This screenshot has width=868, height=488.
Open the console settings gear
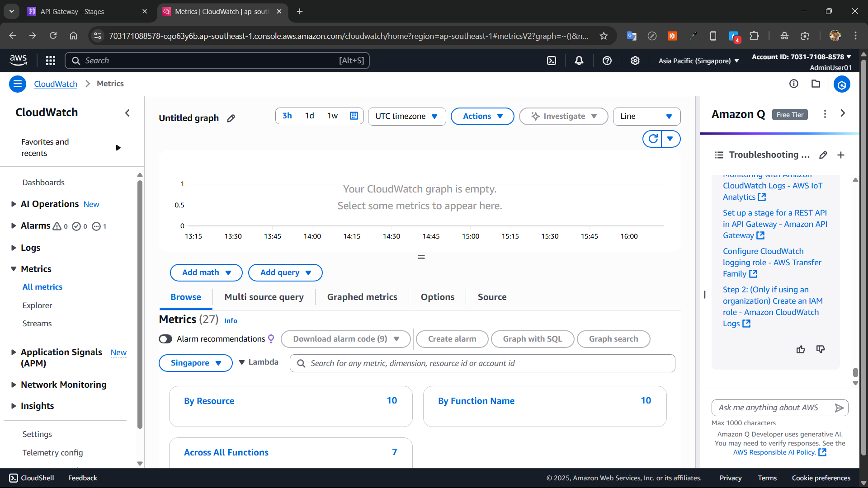click(x=635, y=61)
